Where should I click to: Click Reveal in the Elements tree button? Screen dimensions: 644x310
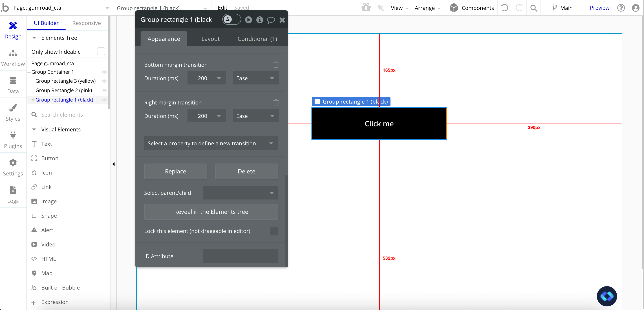point(211,212)
